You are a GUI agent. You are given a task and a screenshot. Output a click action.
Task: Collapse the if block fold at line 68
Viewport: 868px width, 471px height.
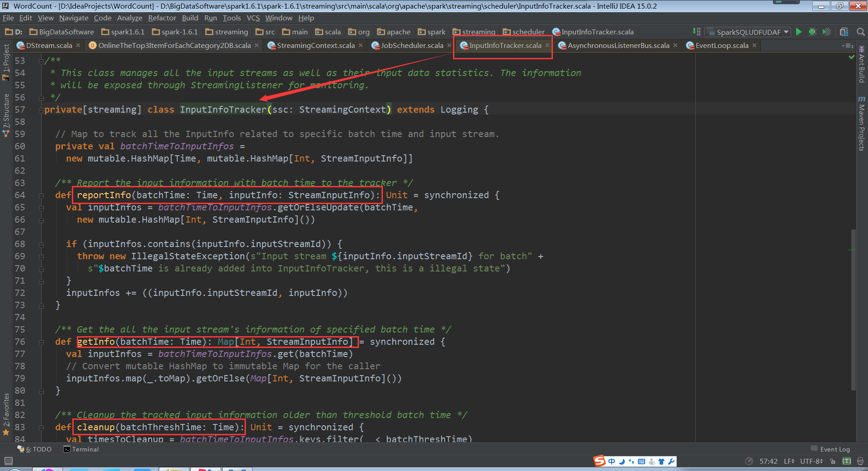41,244
